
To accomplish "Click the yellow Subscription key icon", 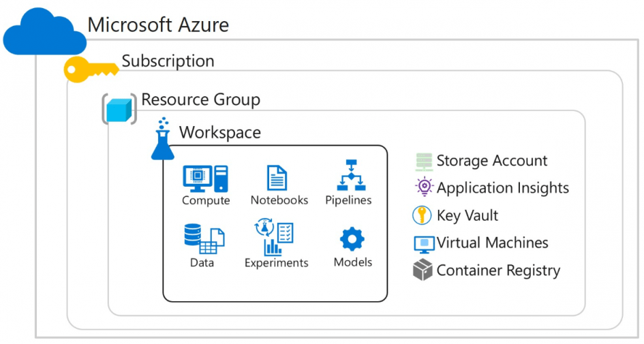I will tap(90, 69).
